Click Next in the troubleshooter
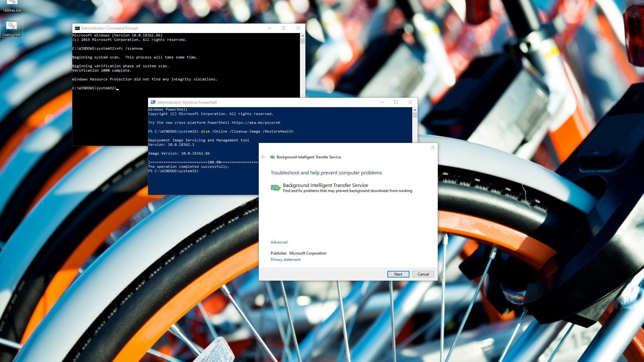644x362 pixels. click(398, 274)
